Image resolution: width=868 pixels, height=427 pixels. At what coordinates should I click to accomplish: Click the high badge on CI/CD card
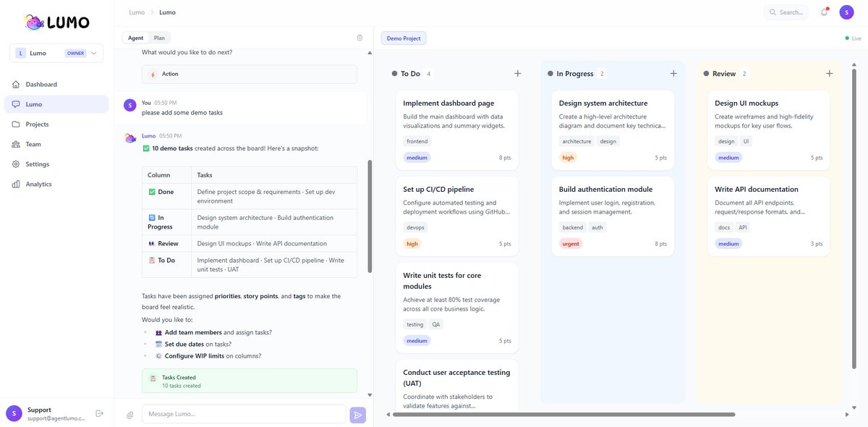pyautogui.click(x=412, y=244)
